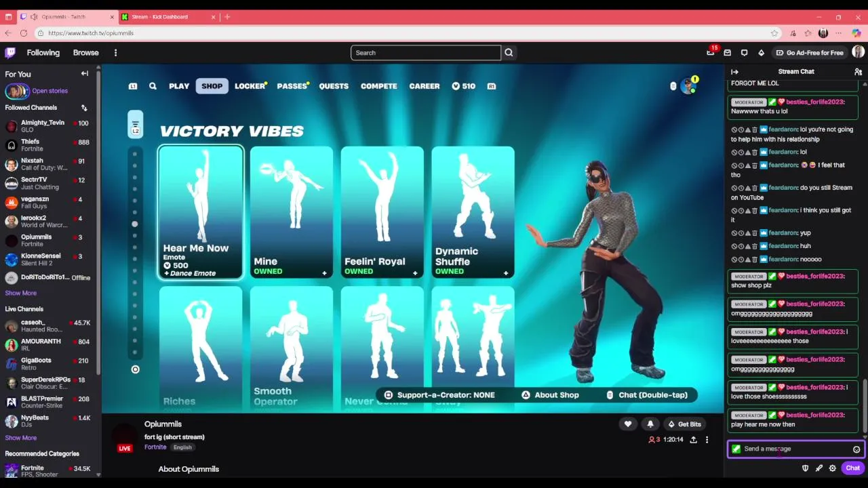Open the whispers speech bubble icon
Screen dimensions: 868x488
(744, 53)
